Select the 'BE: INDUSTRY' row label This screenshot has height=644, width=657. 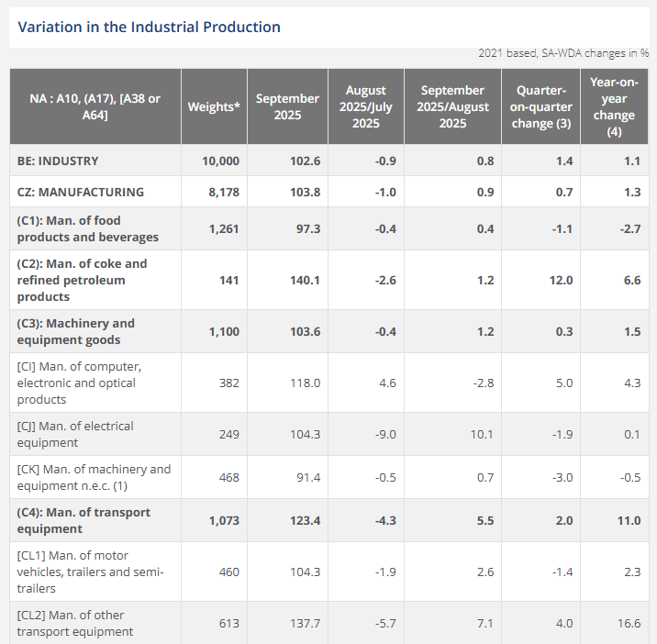[58, 161]
